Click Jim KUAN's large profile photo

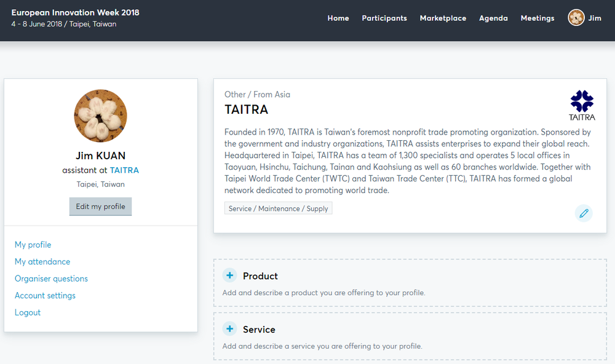(x=100, y=116)
